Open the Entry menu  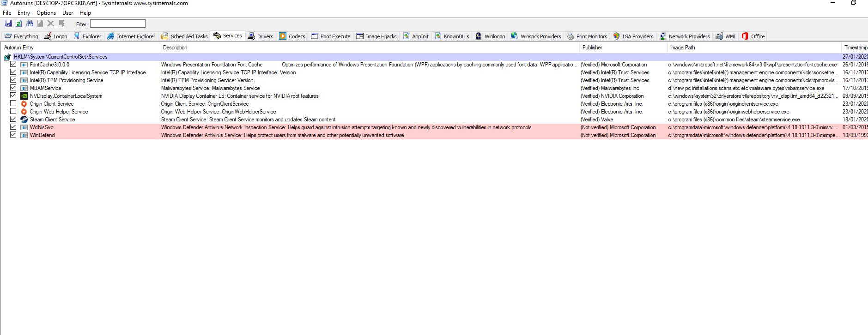[24, 13]
